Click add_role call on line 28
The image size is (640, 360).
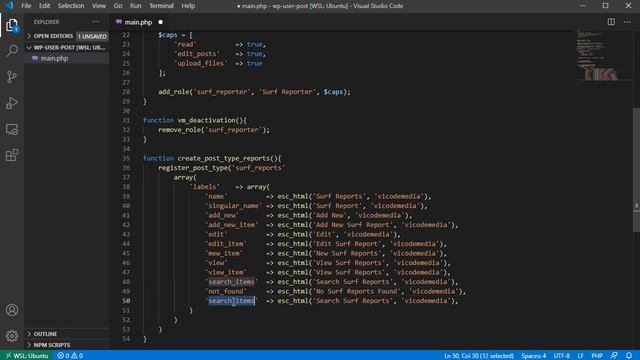(x=174, y=92)
